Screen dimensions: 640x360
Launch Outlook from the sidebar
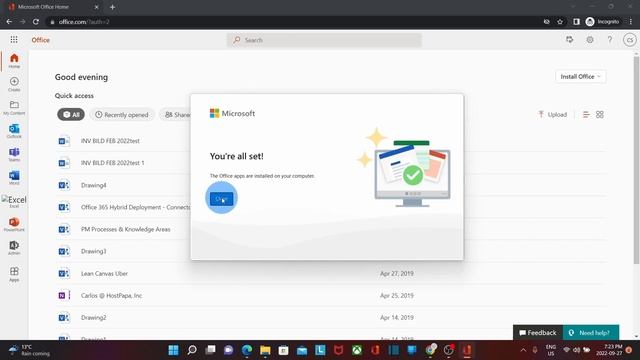click(x=14, y=131)
